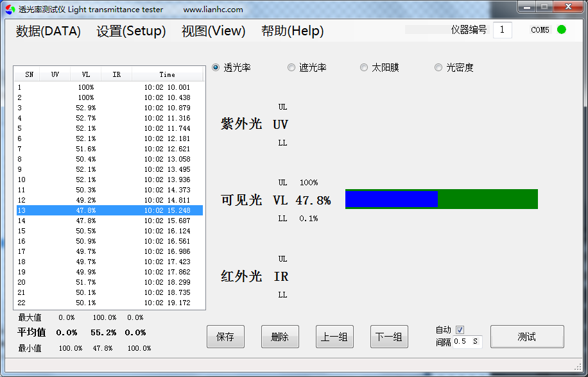This screenshot has width=588, height=377.
Task: Close the Light transmittance tester window
Action: click(569, 7)
